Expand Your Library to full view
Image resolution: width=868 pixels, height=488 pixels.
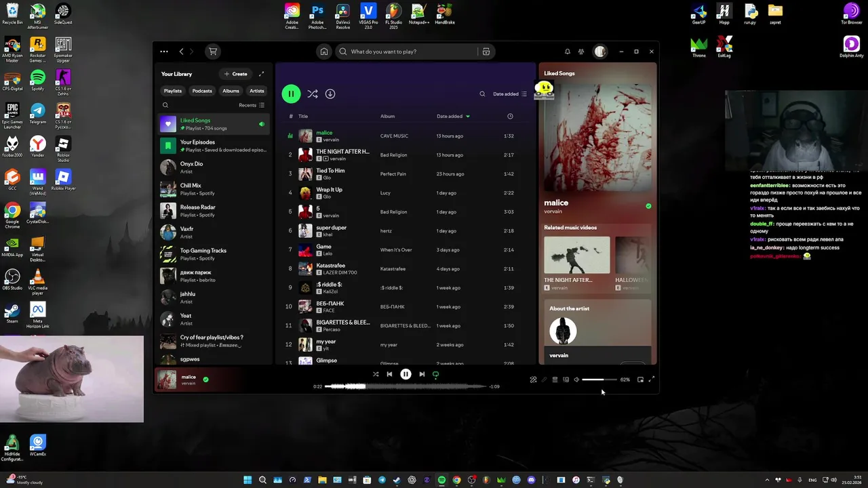pos(261,74)
